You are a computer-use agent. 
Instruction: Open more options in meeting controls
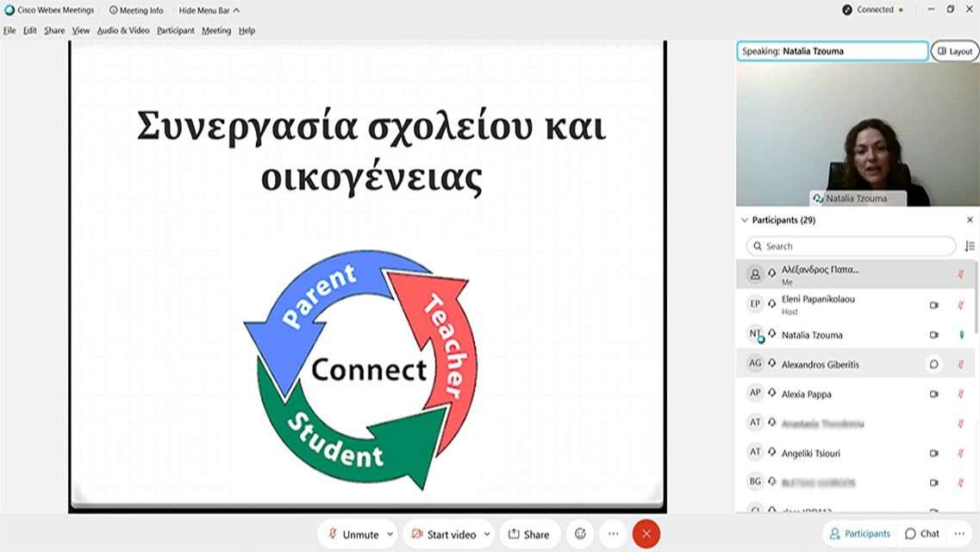point(613,534)
